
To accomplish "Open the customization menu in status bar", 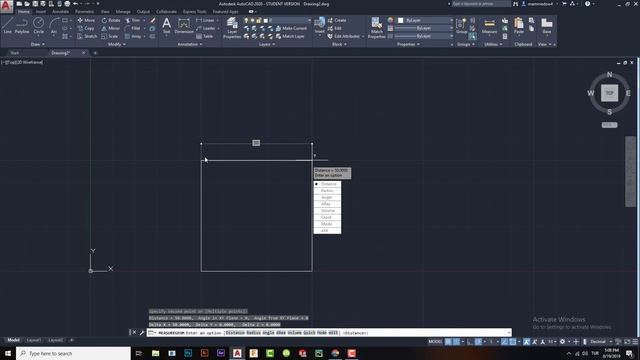I will tap(635, 342).
